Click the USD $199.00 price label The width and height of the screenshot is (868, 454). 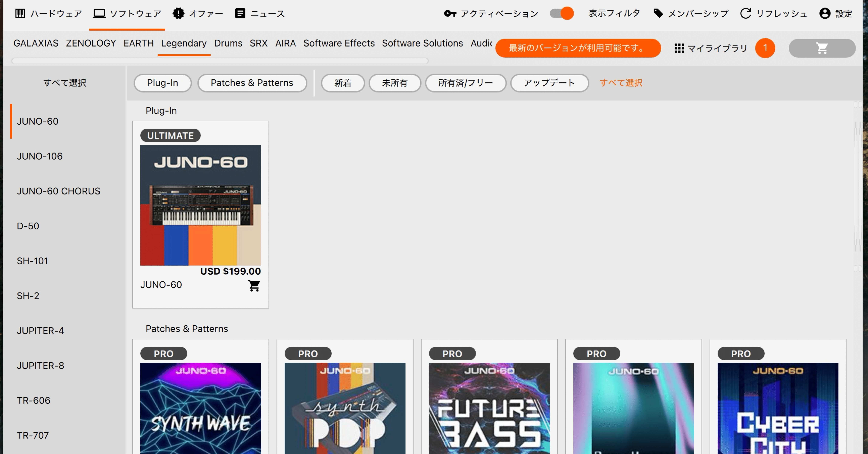click(x=230, y=271)
